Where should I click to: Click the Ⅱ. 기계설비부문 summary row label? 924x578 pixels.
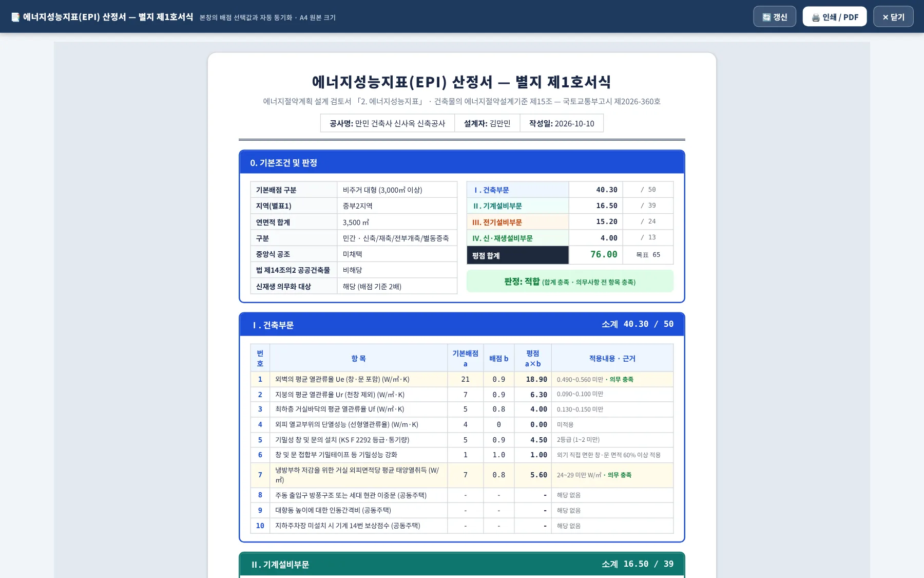click(517, 206)
